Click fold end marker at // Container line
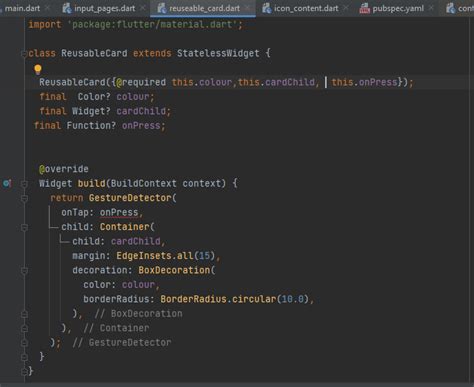Viewport: 474px width, 387px height. (x=24, y=328)
